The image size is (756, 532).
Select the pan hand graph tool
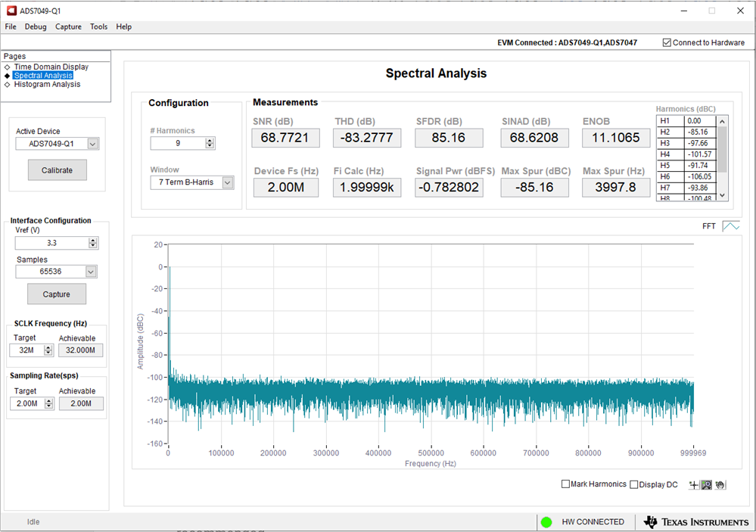tap(720, 484)
